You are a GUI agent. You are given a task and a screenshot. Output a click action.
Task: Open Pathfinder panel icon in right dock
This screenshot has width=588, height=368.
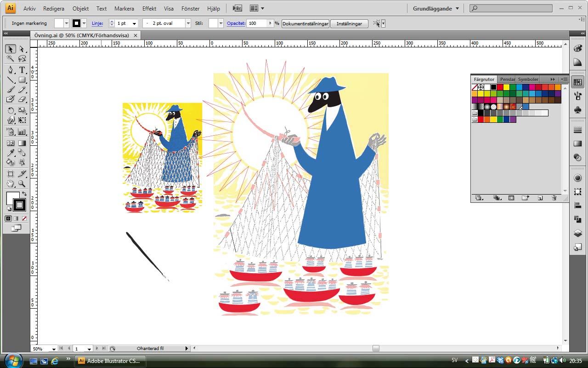[x=578, y=219]
